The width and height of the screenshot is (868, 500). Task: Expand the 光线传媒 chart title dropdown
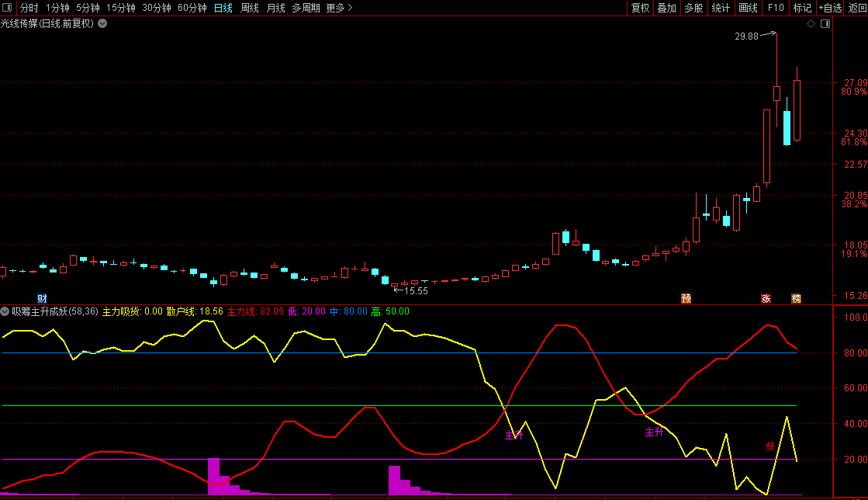pos(102,23)
